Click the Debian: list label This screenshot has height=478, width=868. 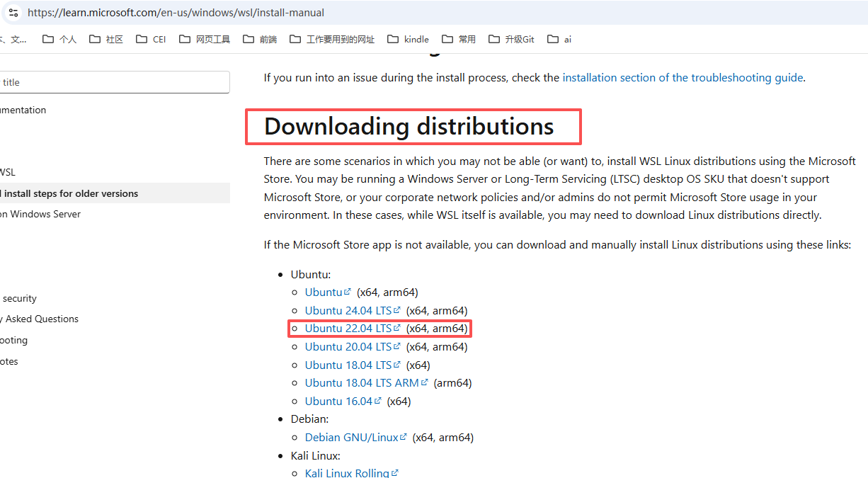click(x=309, y=419)
